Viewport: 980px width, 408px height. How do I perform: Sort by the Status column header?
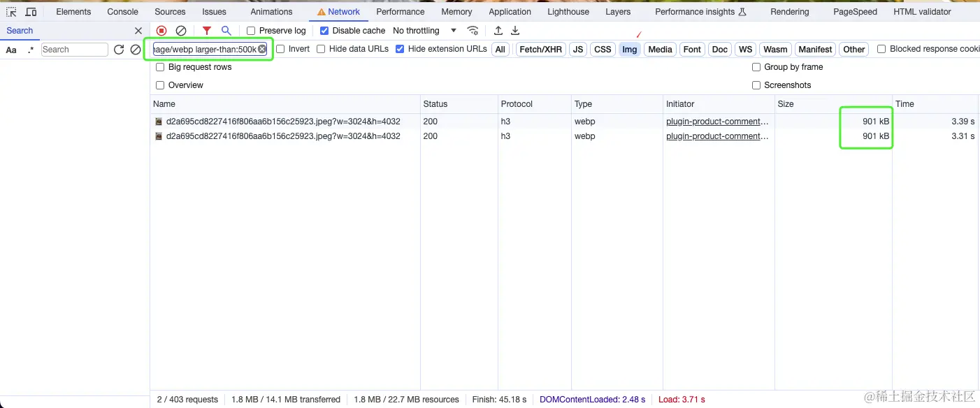coord(459,104)
